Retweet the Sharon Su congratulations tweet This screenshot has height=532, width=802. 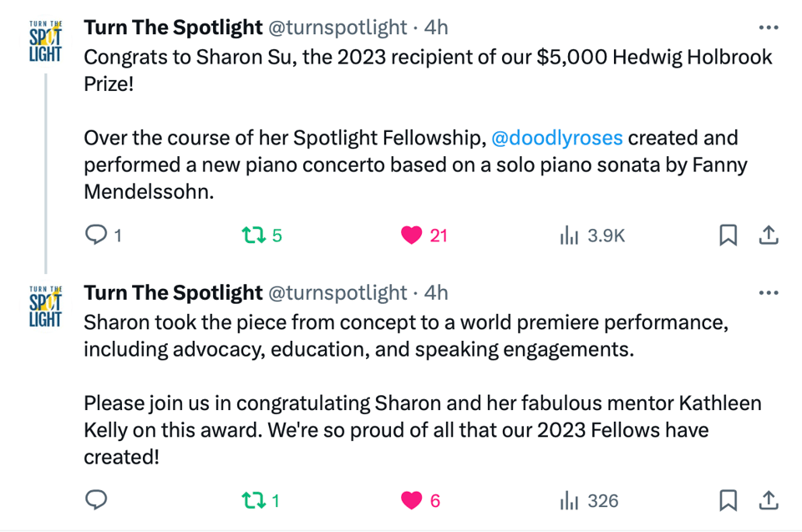tap(251, 236)
